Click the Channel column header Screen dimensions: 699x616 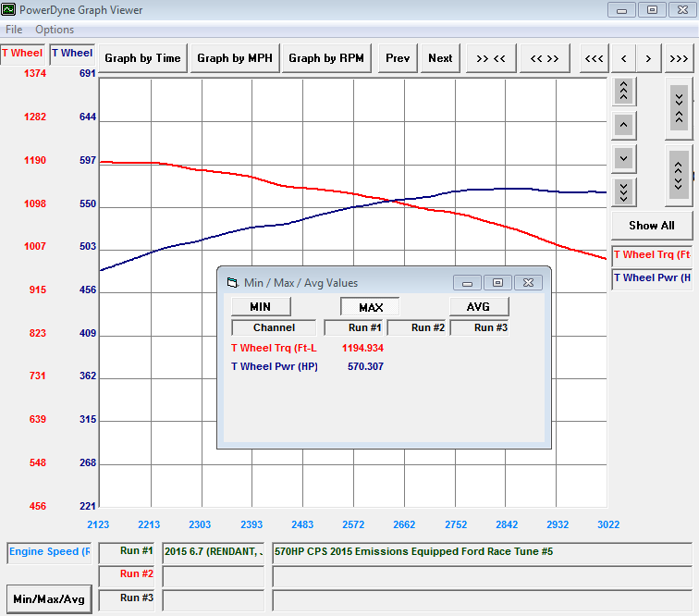tap(274, 327)
